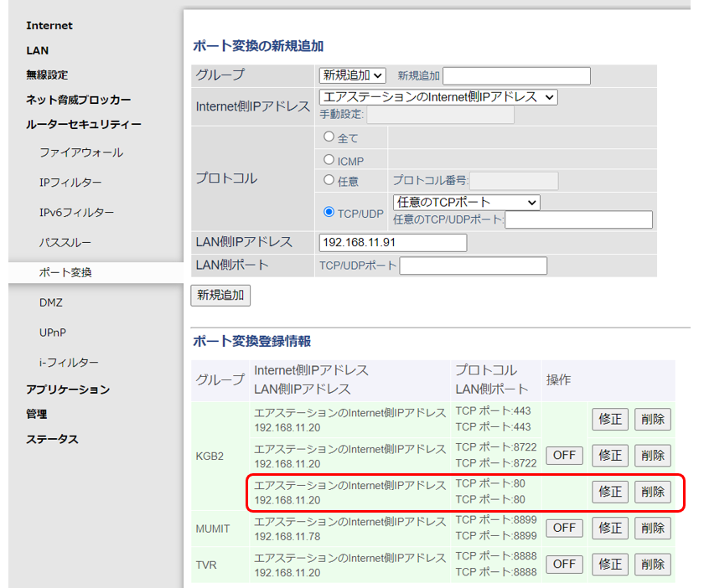Open the ファイアウォール menu item
The width and height of the screenshot is (704, 588).
[x=81, y=152]
